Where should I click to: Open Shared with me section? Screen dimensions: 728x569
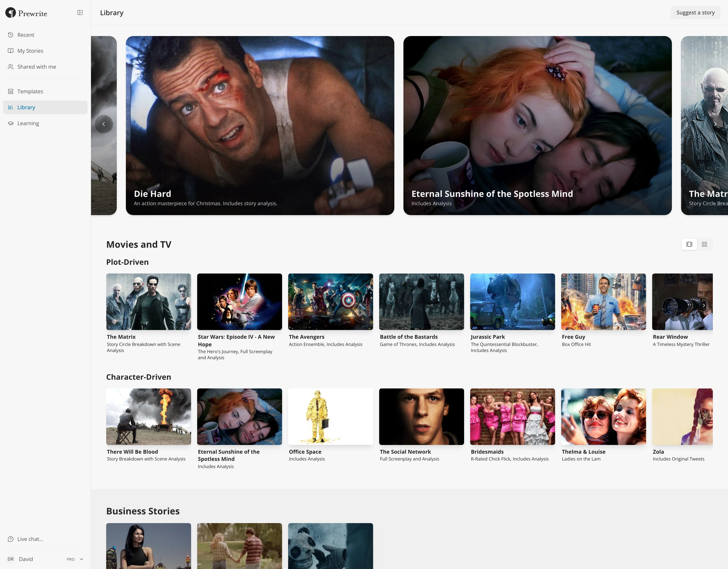[x=45, y=67]
